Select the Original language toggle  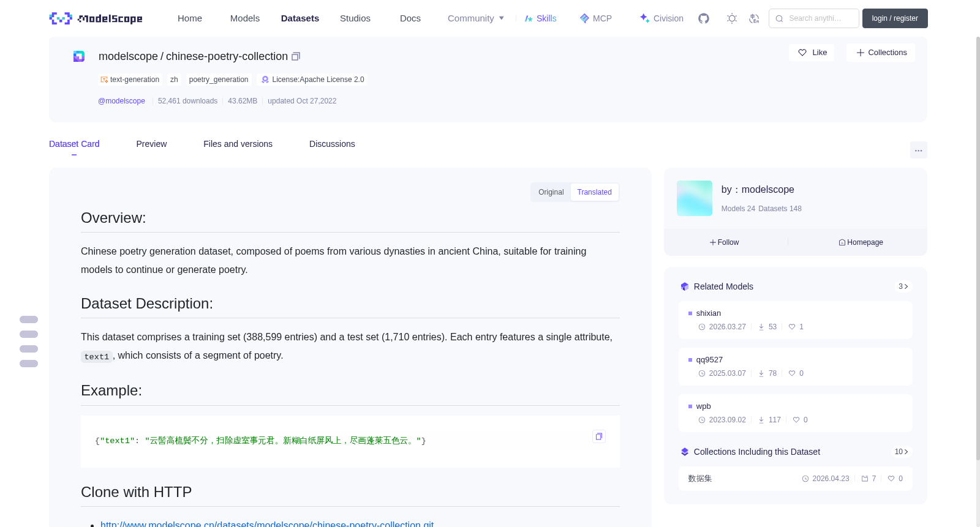[551, 192]
